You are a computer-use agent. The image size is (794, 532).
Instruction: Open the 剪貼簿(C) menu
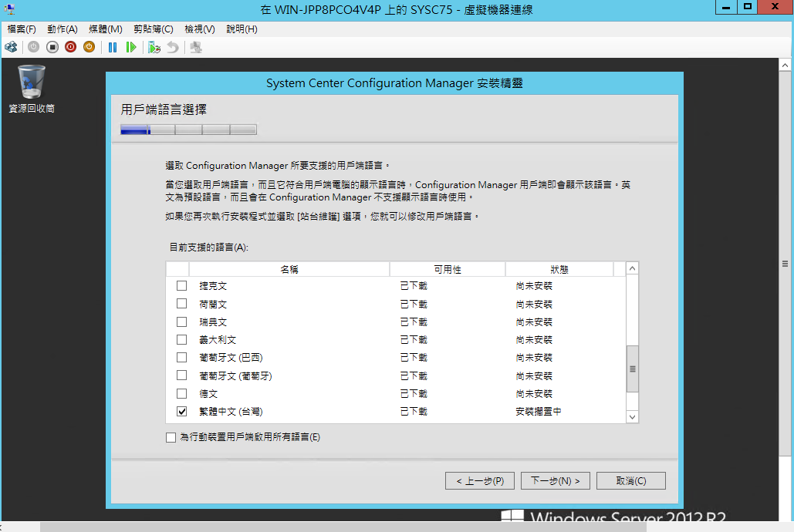(154, 29)
